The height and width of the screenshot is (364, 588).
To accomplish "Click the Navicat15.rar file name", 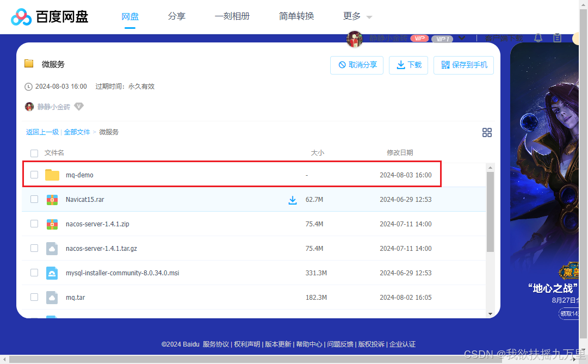I will [x=85, y=199].
